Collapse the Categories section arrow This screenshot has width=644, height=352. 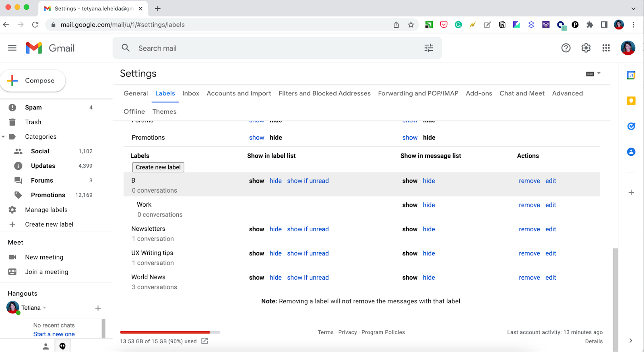coord(3,137)
